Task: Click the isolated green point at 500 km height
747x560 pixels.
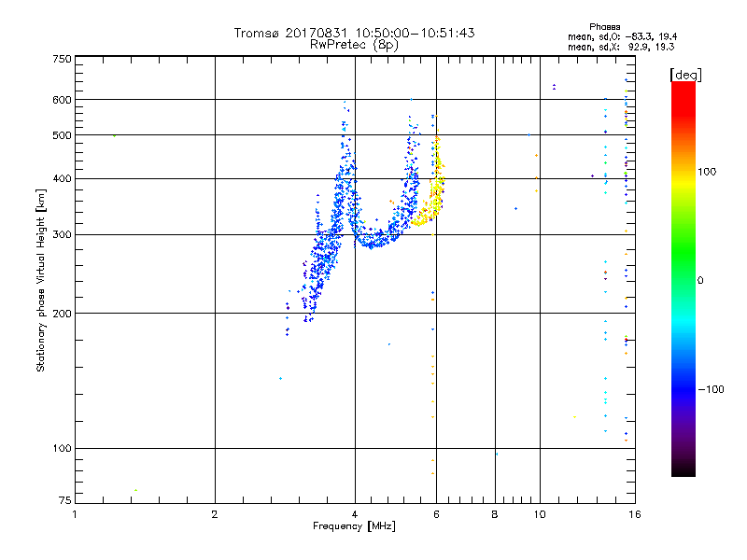Action: [114, 135]
